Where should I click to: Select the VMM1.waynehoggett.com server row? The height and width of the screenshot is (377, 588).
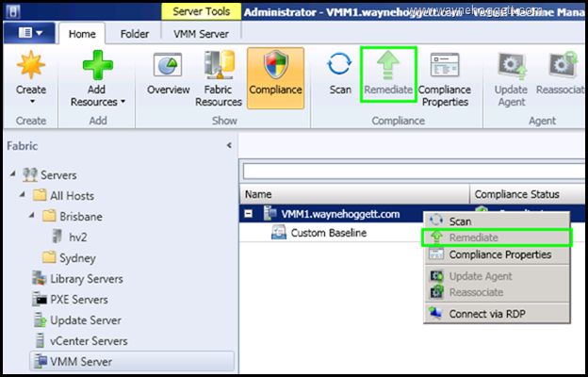pos(332,214)
